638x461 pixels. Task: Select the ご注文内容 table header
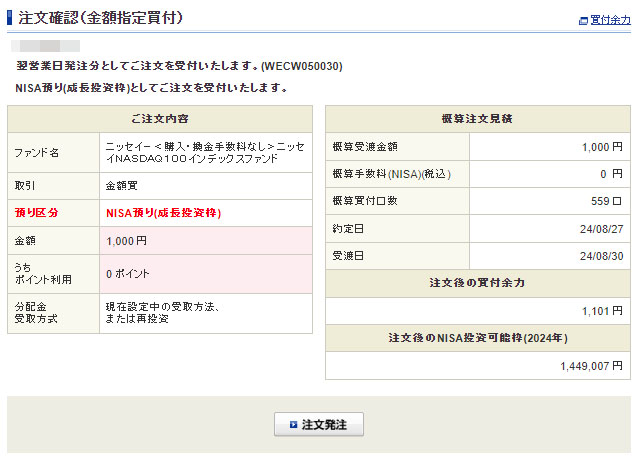(159, 119)
